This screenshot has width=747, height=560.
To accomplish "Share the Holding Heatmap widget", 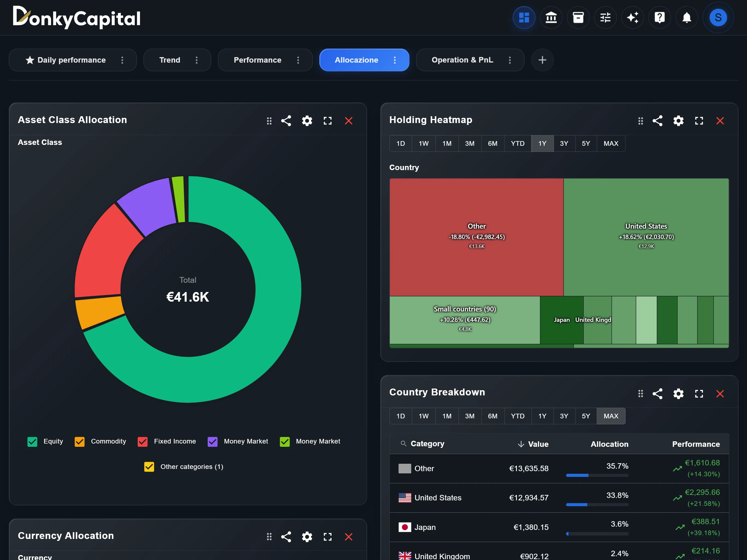I will pyautogui.click(x=658, y=121).
